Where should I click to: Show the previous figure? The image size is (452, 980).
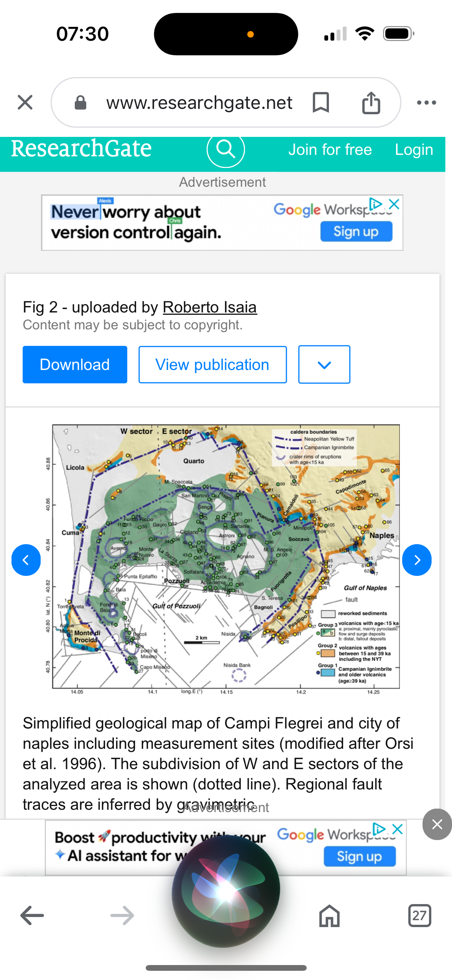pos(26,560)
